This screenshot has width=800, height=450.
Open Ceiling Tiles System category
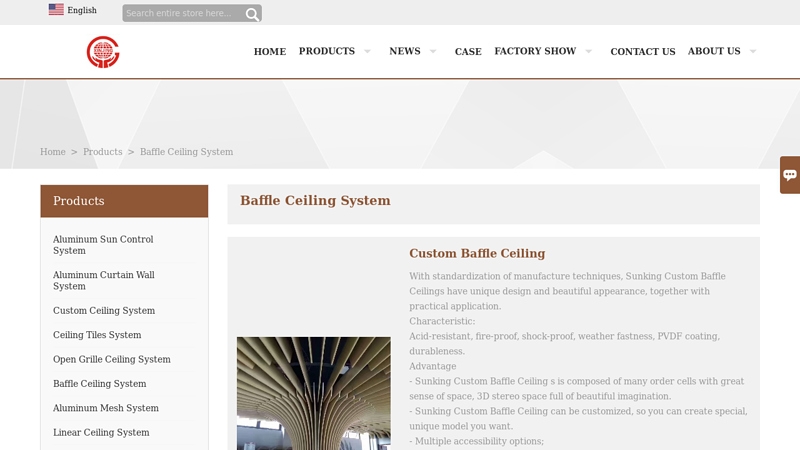tap(97, 335)
